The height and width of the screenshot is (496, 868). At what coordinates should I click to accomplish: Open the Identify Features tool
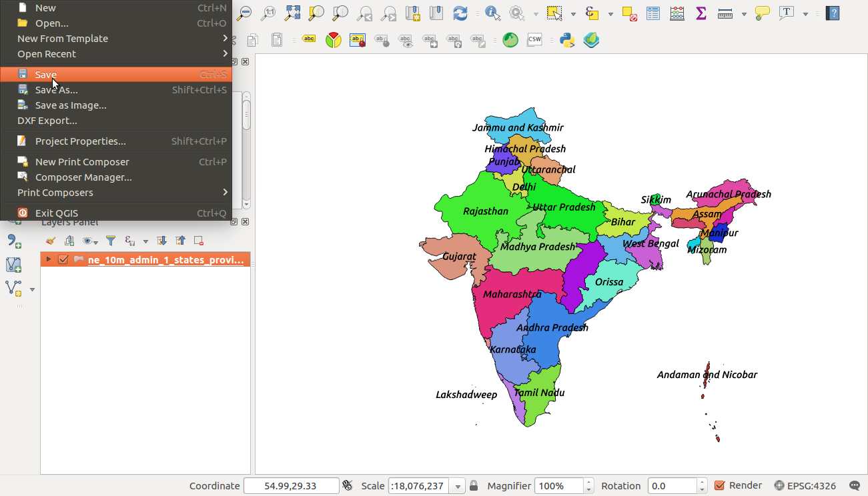tap(492, 12)
